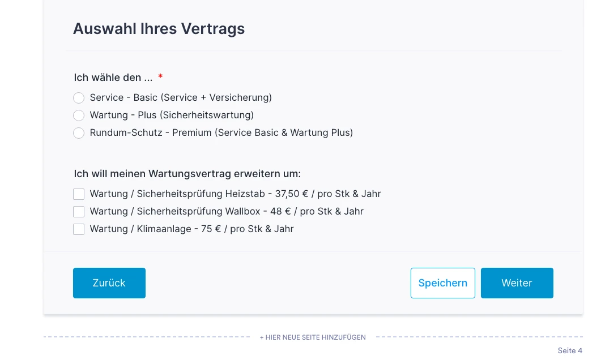Add a new page via HIER NEUE SEITE HINZUFÜGEN
The image size is (601, 364).
313,337
